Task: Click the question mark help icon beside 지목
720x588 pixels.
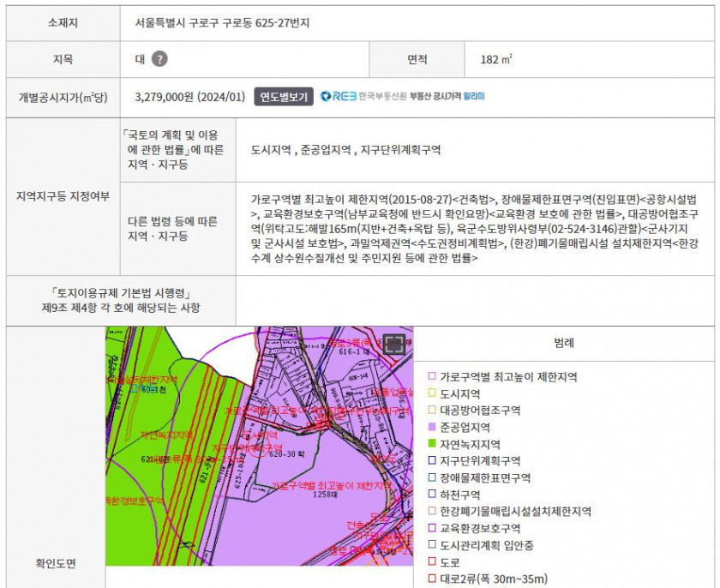Action: coord(159,59)
